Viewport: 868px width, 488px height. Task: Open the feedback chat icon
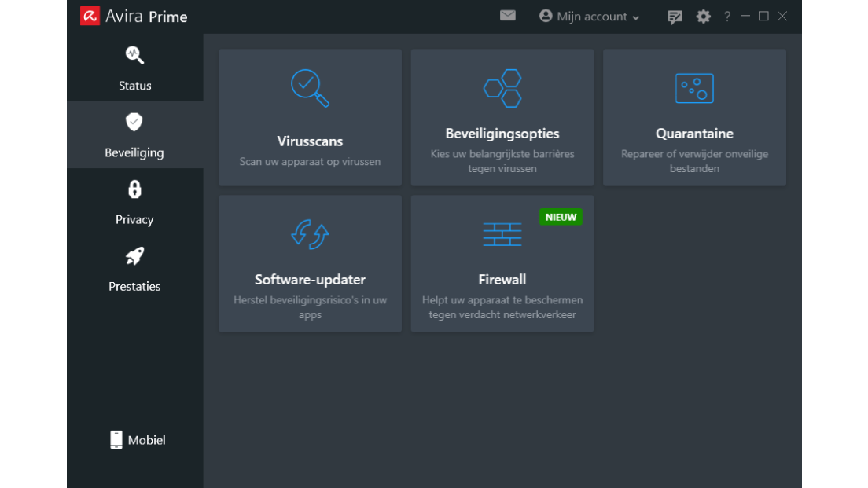(675, 17)
